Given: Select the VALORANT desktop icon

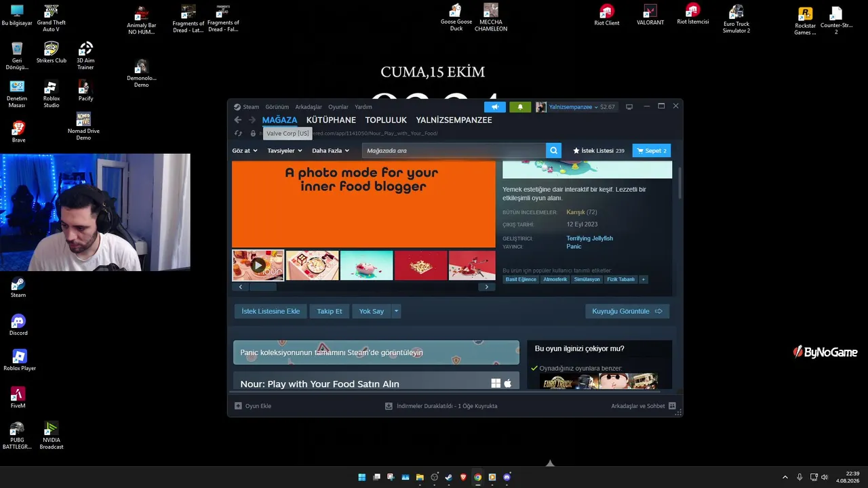Looking at the screenshot, I should click(650, 16).
